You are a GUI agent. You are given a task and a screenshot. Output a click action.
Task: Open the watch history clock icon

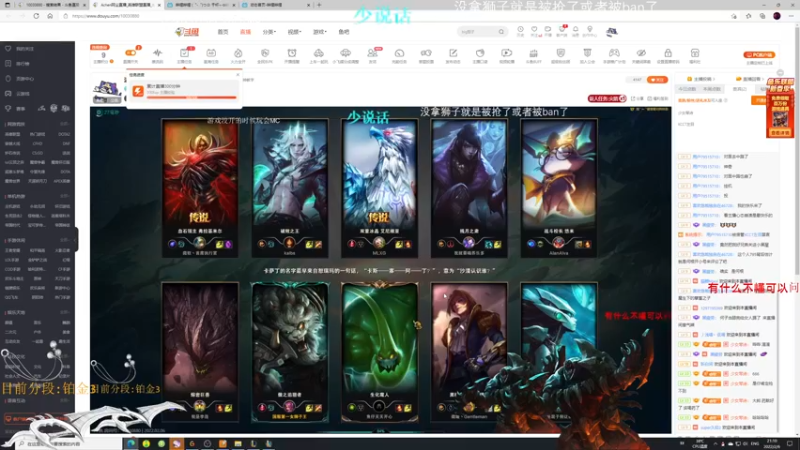(x=520, y=30)
